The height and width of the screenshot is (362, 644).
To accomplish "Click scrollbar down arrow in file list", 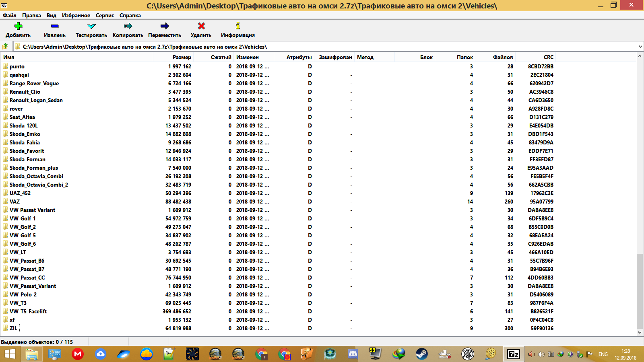I will tap(640, 333).
